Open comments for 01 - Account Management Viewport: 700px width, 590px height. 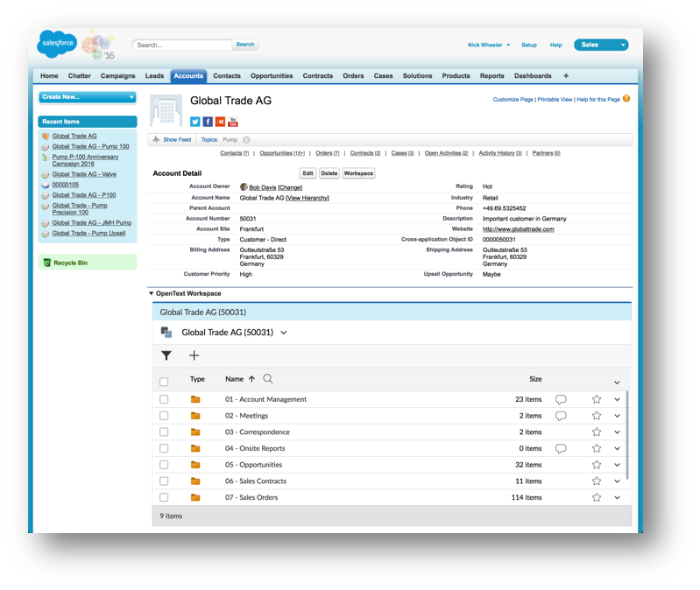click(561, 399)
